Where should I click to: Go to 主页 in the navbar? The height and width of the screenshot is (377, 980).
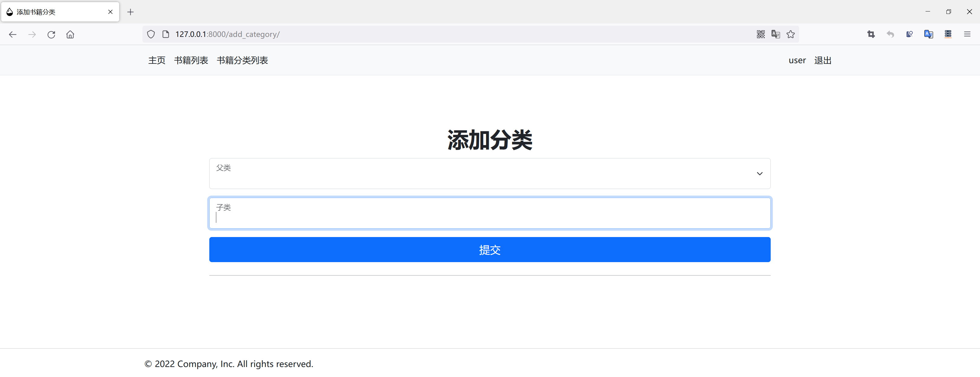coord(157,60)
